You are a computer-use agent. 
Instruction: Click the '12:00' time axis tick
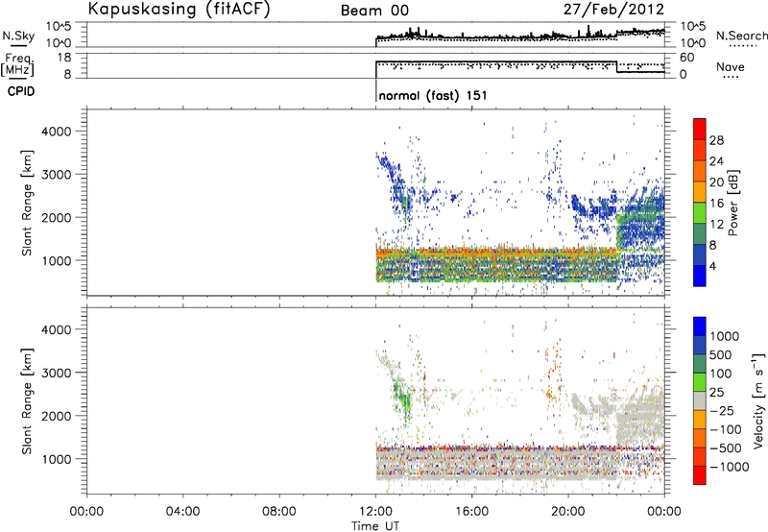[x=375, y=512]
